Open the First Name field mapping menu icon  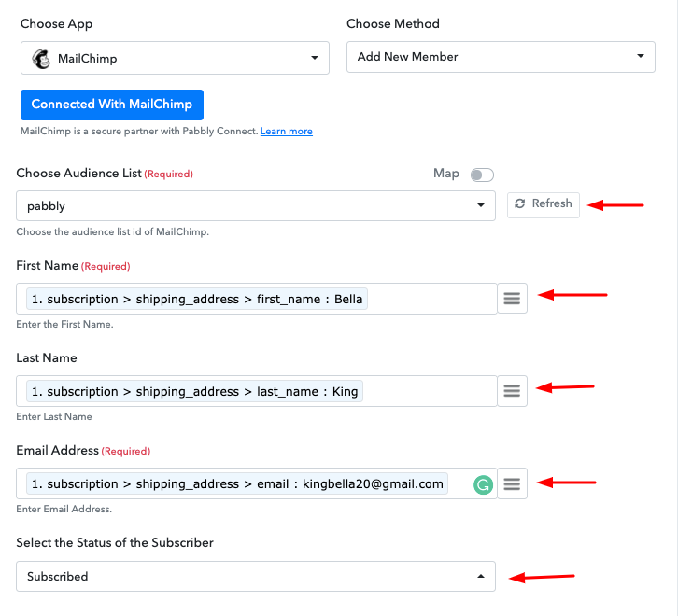[512, 299]
